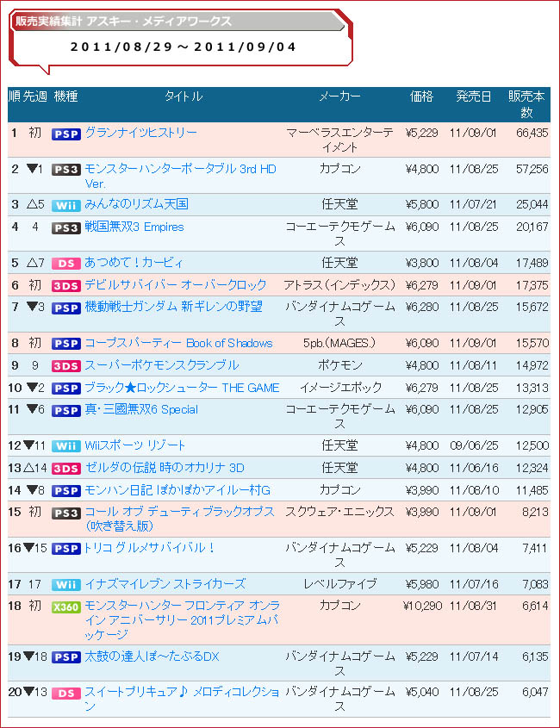Viewport: 560px width, 728px height.
Task: Click sales figure 57,256
Action: (x=532, y=169)
